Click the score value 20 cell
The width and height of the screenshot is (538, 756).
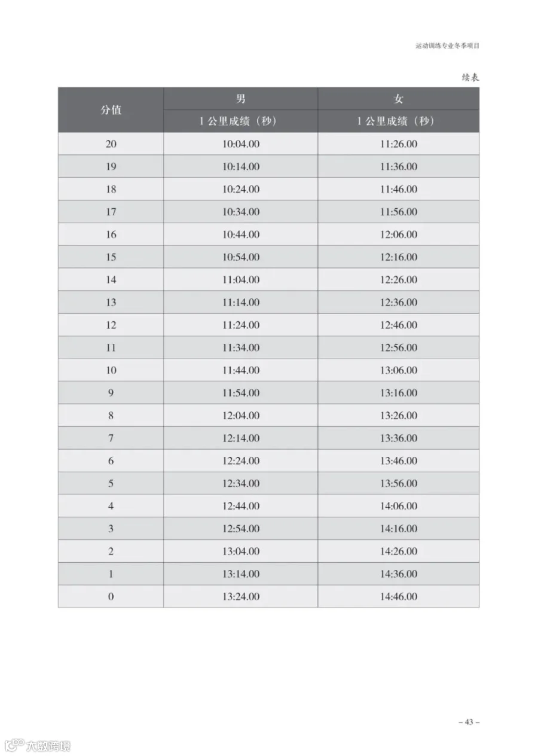(111, 144)
